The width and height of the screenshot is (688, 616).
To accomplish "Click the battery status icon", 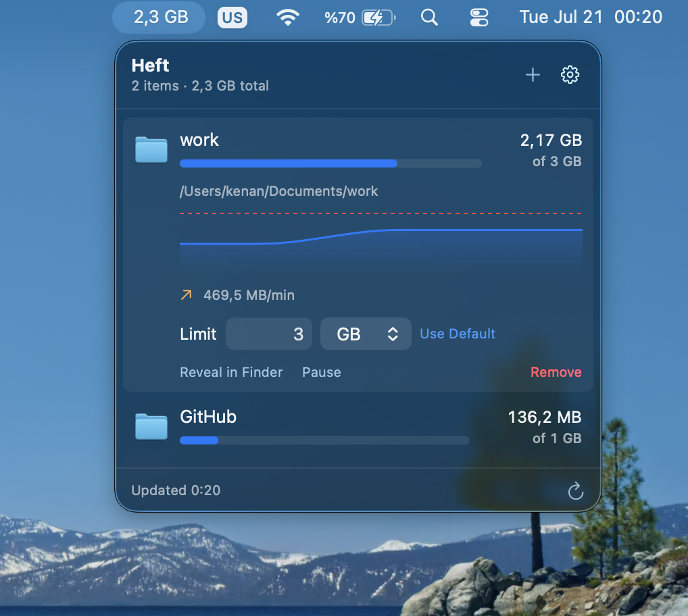I will [x=378, y=18].
